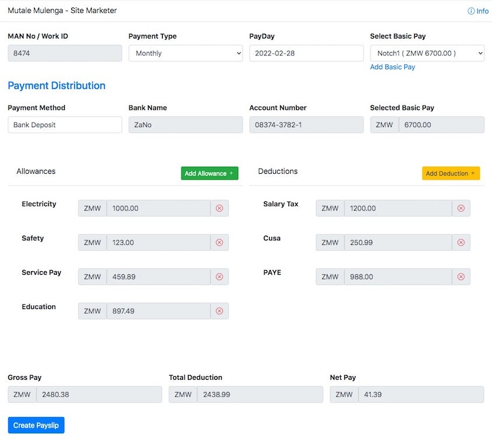Open the Select Basic Pay dropdown
The image size is (492, 448).
(x=427, y=53)
